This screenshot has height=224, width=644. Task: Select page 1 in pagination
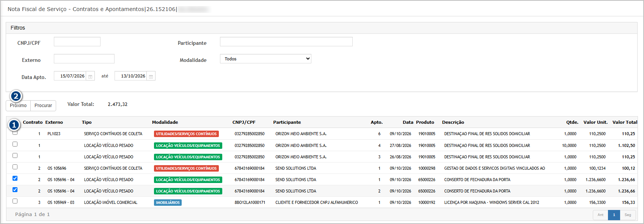[x=614, y=215]
